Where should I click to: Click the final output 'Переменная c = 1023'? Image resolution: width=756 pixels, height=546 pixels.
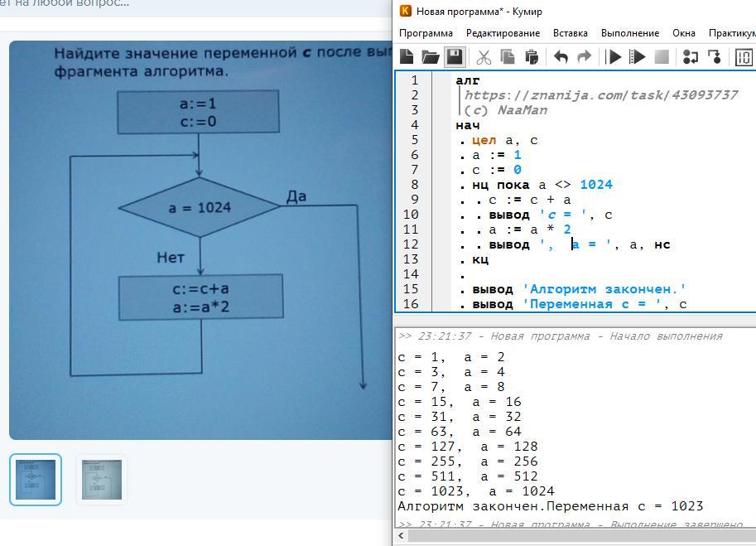click(x=625, y=506)
